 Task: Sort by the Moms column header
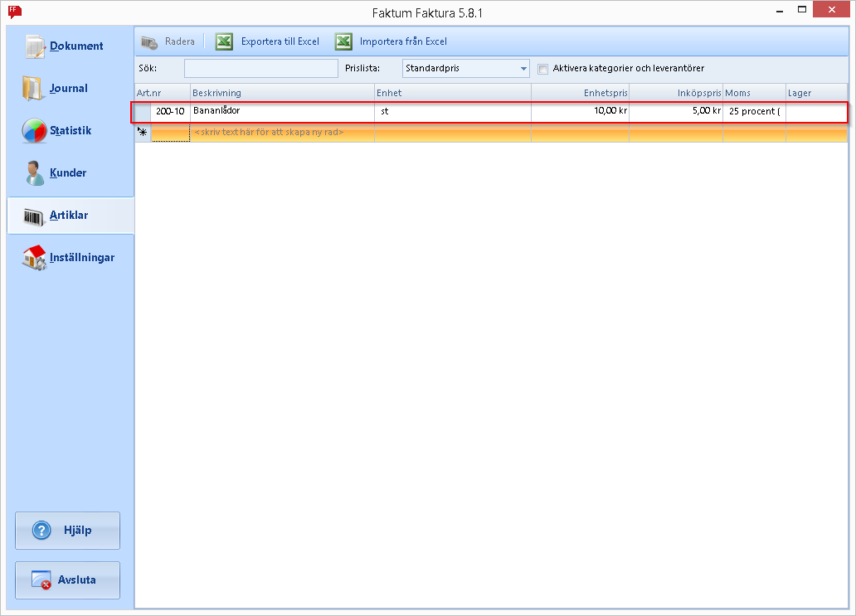[755, 93]
